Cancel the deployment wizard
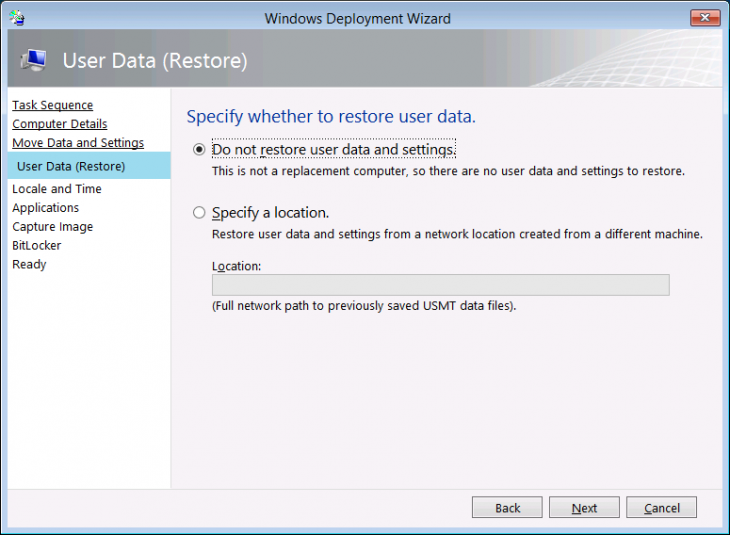730x535 pixels. (661, 508)
